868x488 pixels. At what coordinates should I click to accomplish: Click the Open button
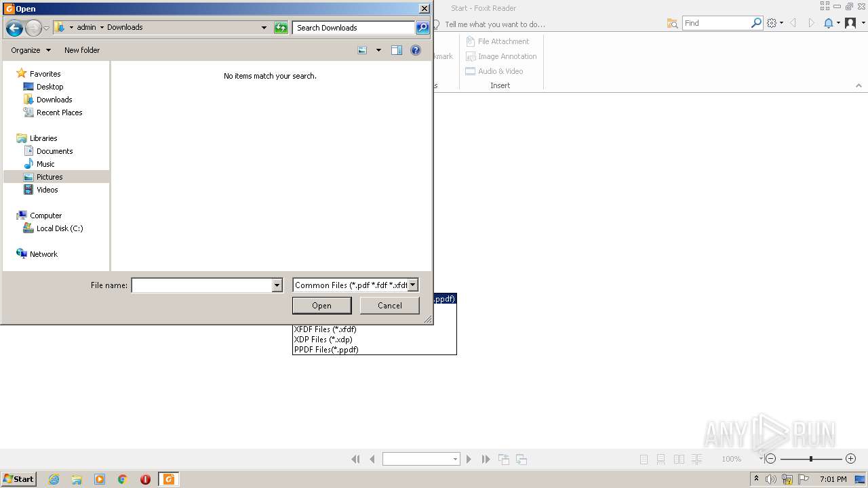click(x=321, y=306)
